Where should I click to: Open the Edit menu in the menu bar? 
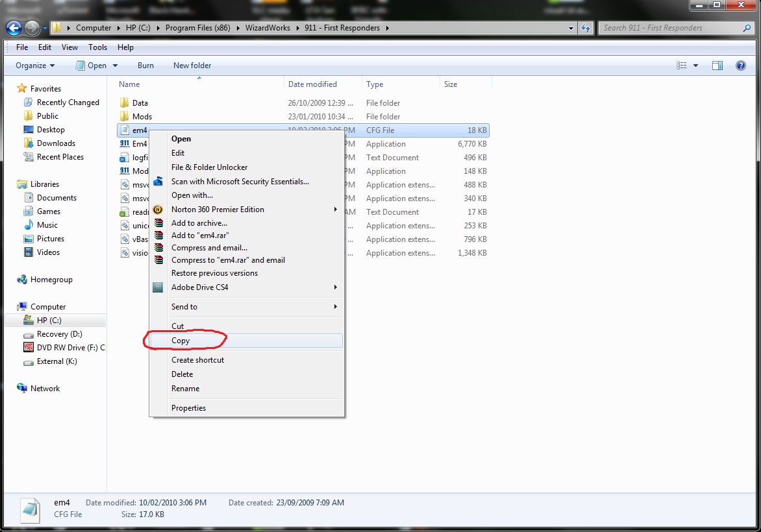45,47
